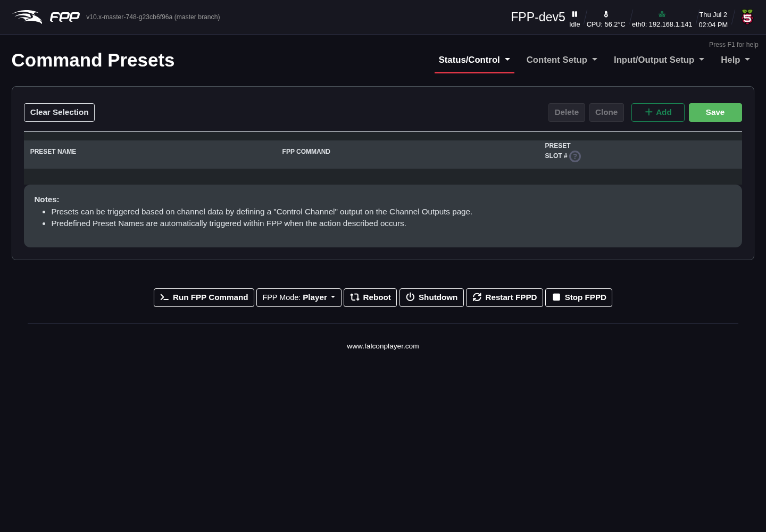Click the version string v10.x-master text
Viewport: 766px width, 532px height.
click(x=153, y=17)
